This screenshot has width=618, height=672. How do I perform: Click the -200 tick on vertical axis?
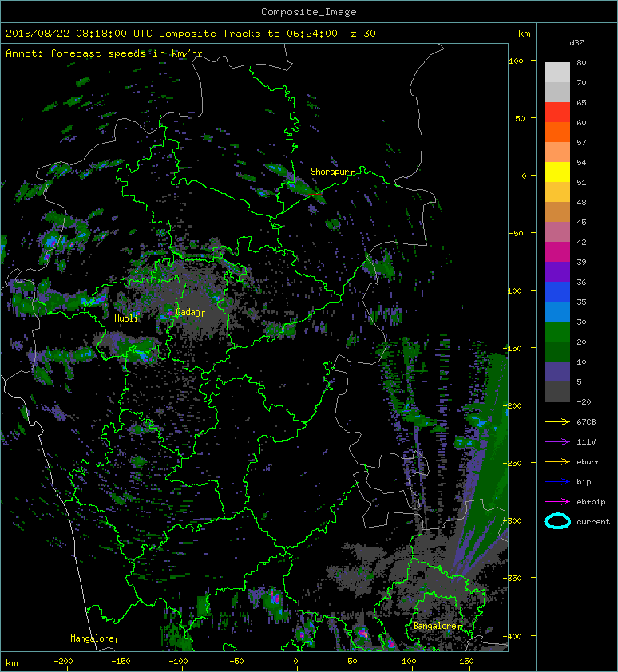tap(513, 405)
